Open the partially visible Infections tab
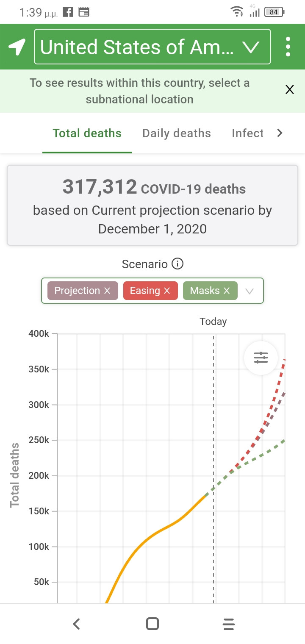 247,133
